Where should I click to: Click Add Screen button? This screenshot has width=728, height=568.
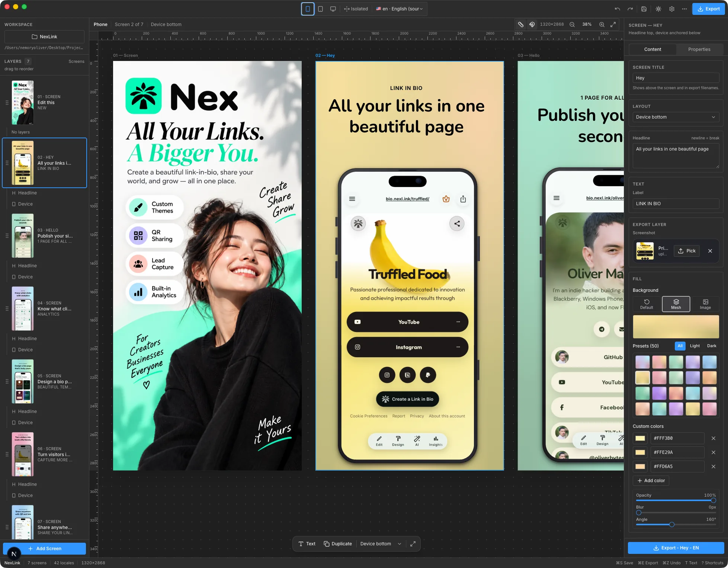pos(44,549)
